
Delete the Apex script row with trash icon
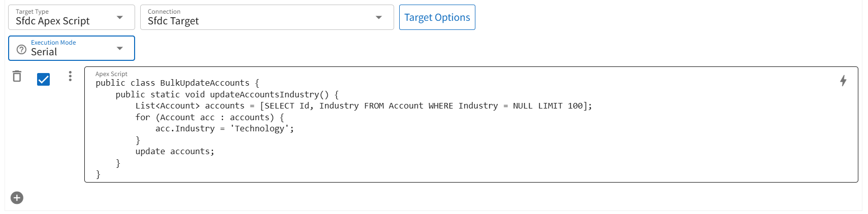(x=17, y=77)
